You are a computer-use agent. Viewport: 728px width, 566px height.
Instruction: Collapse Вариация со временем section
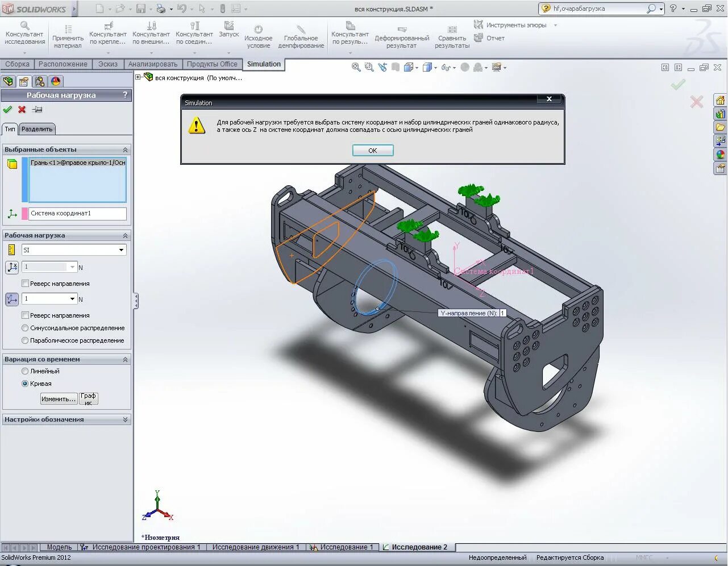(125, 360)
